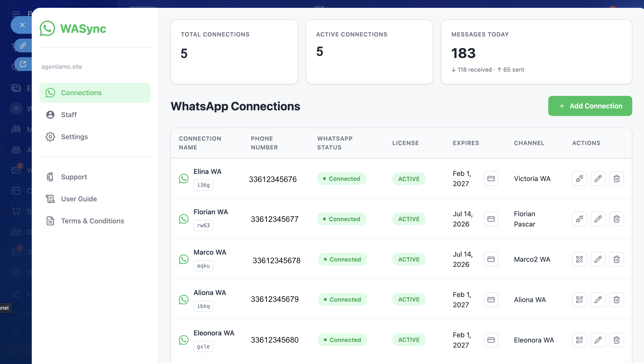Click the i36g connection code tag
Screen dimensions: 644x364
(x=203, y=185)
